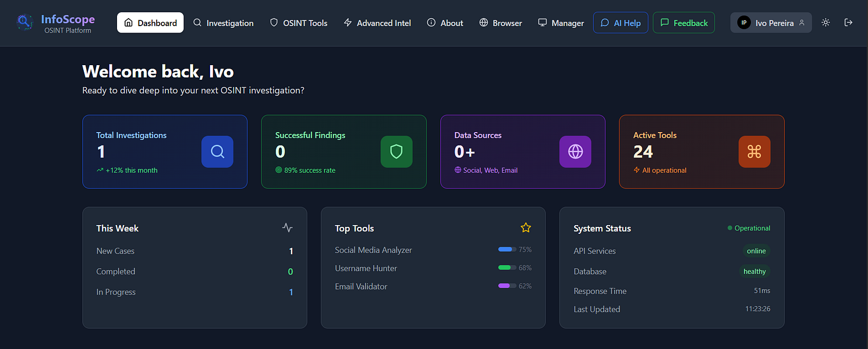Image resolution: width=868 pixels, height=349 pixels.
Task: Click the magnifying glass icon on Total Investigations card
Action: point(217,151)
